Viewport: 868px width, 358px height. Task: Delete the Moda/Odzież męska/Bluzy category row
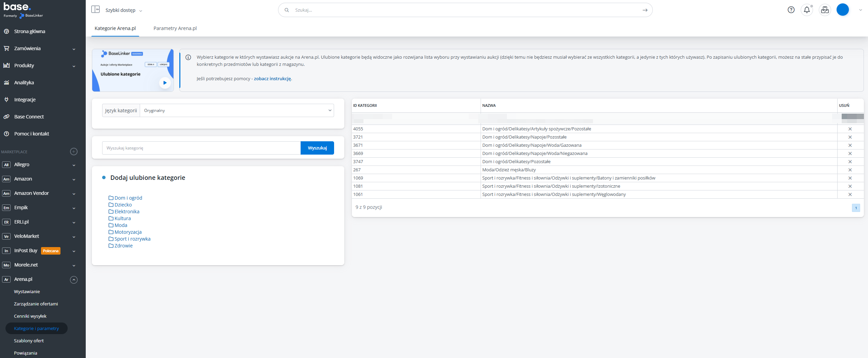[850, 170]
